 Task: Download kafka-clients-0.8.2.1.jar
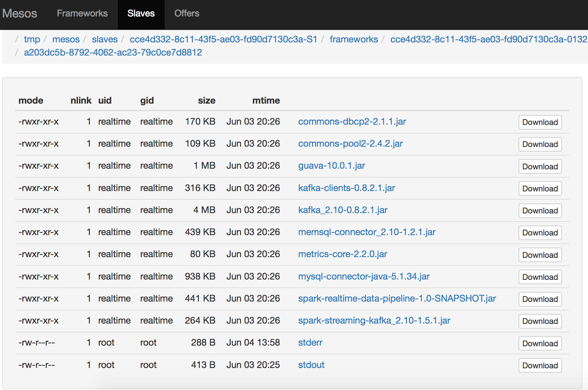tap(539, 188)
